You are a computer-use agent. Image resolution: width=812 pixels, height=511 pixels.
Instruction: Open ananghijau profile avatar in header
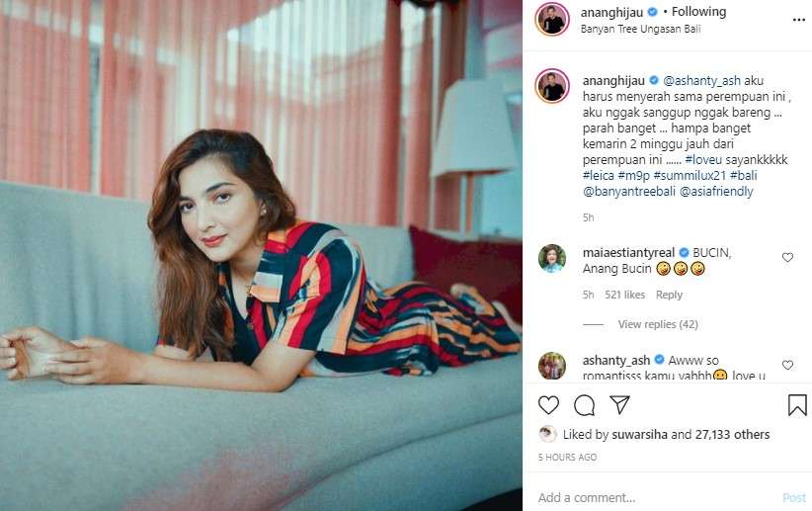click(552, 20)
